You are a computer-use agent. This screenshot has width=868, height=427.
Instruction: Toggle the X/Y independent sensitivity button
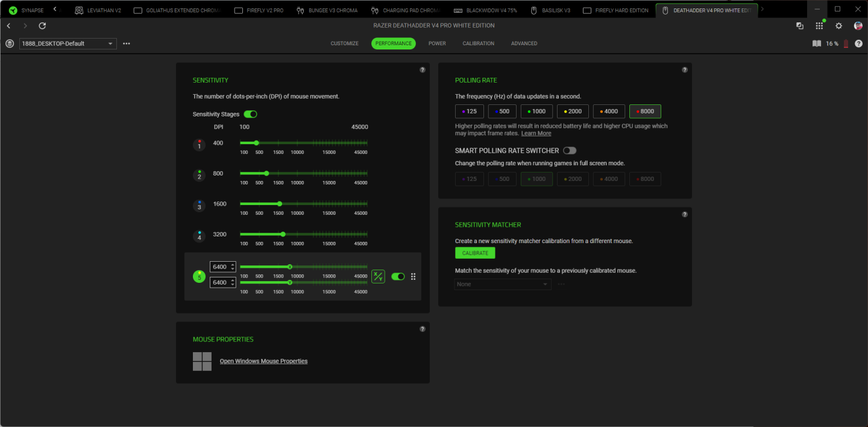378,276
